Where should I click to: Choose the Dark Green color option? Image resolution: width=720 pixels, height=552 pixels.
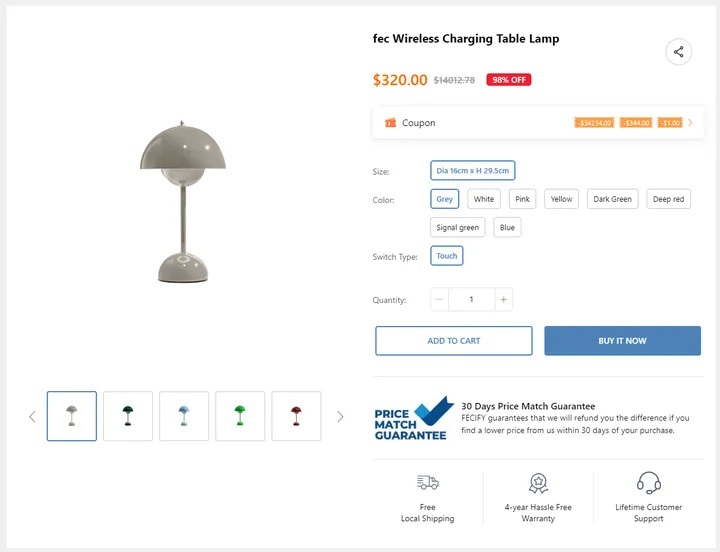pyautogui.click(x=612, y=199)
